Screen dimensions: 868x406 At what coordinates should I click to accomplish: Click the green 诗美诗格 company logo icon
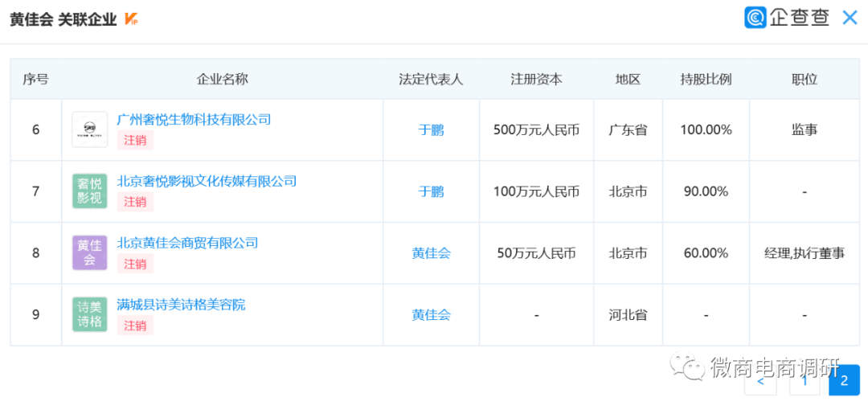tap(89, 314)
